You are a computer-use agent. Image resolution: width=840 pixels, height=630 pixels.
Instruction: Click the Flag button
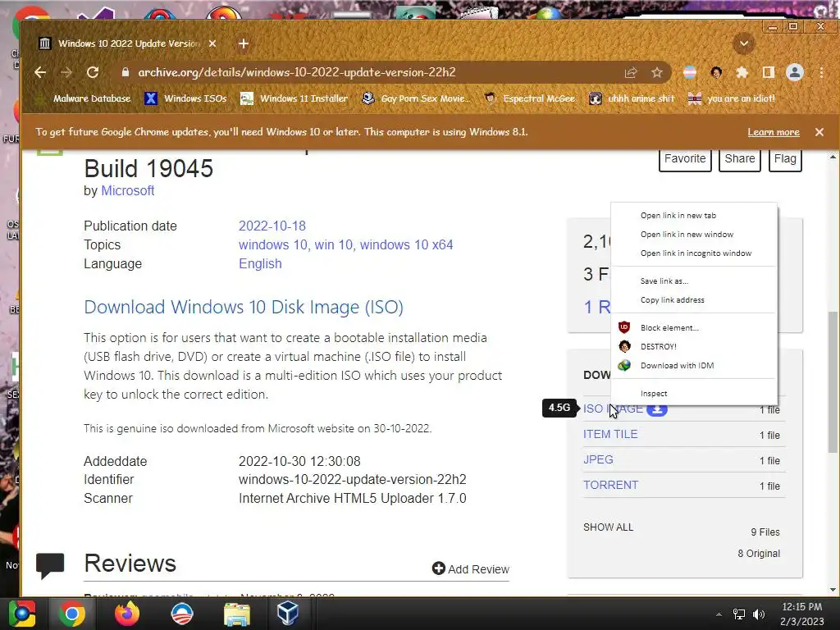pos(785,159)
